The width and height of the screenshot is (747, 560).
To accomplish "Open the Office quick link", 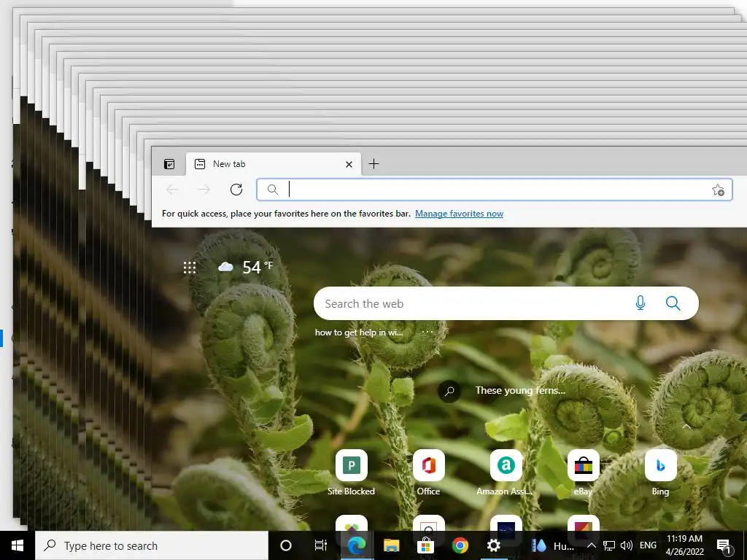I will [428, 472].
